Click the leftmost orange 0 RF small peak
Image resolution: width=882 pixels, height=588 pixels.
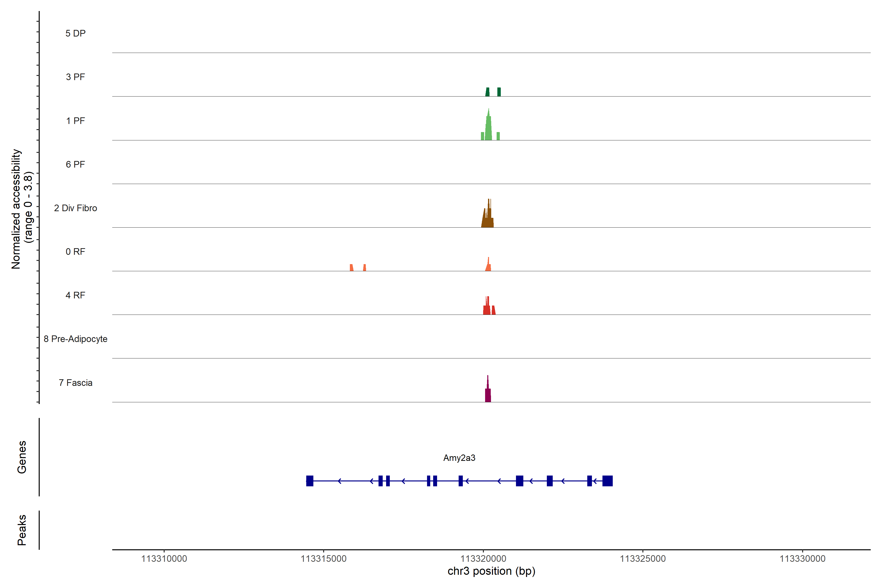click(x=351, y=268)
